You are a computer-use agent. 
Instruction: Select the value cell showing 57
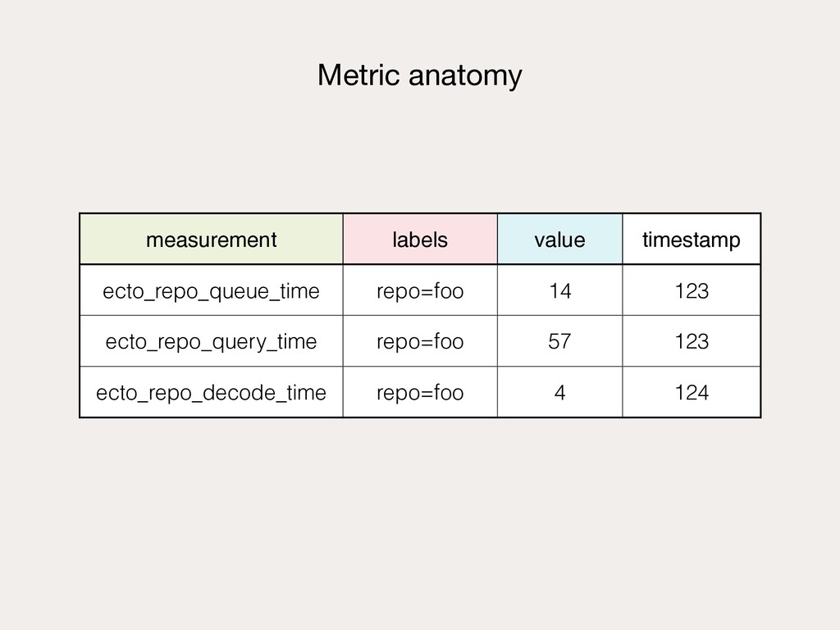559,340
